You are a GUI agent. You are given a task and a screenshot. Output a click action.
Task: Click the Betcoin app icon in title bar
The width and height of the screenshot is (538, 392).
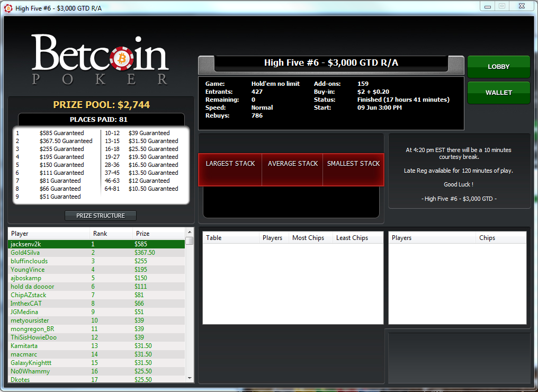click(x=8, y=8)
